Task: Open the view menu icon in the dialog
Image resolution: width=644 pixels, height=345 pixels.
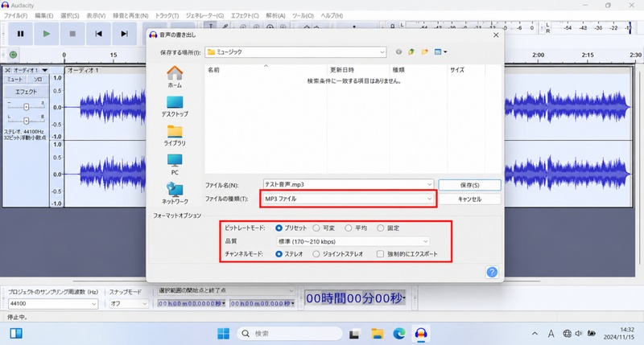Action: tap(440, 51)
